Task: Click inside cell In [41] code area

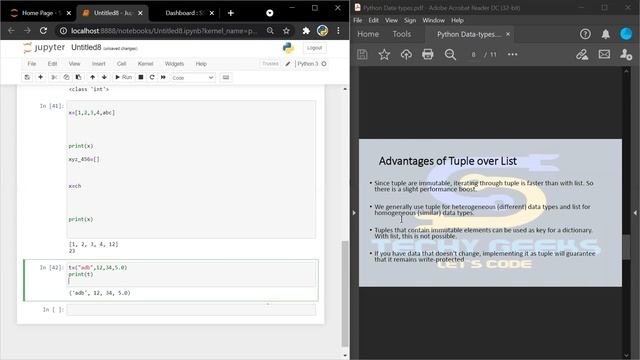Action: coord(191,169)
